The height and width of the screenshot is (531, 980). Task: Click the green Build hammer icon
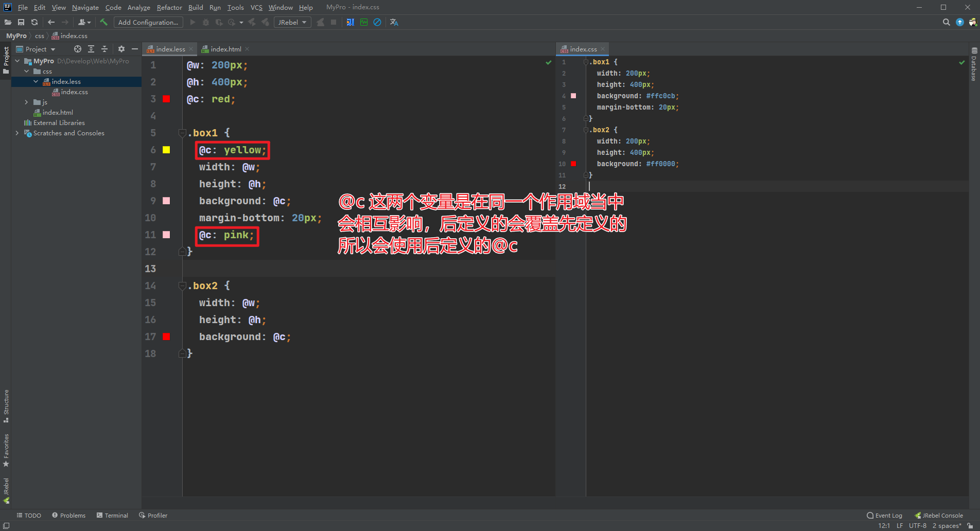coord(104,22)
